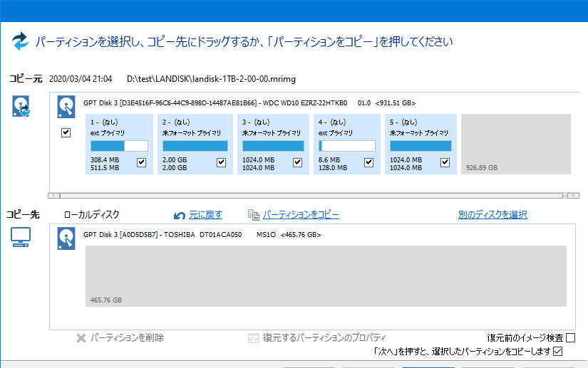Uncheck partition 4 ext 128.0 MB checkbox
This screenshot has width=588, height=368.
tap(368, 162)
